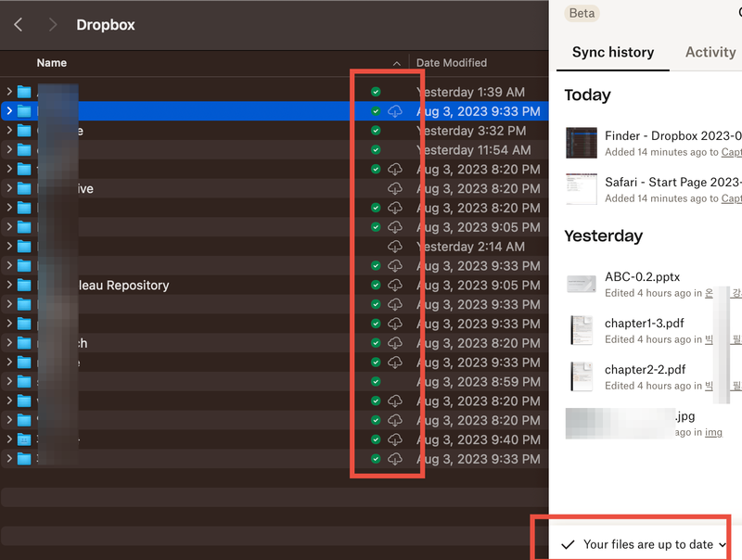
Task: Open chapter1-3.pdf thumbnail in sync history
Action: [582, 330]
